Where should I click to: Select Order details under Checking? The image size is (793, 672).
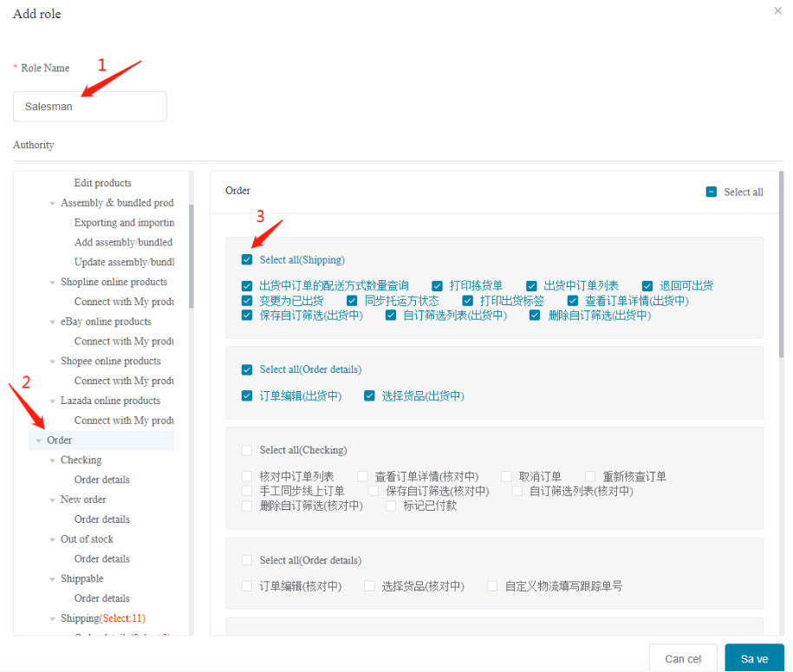pyautogui.click(x=101, y=480)
